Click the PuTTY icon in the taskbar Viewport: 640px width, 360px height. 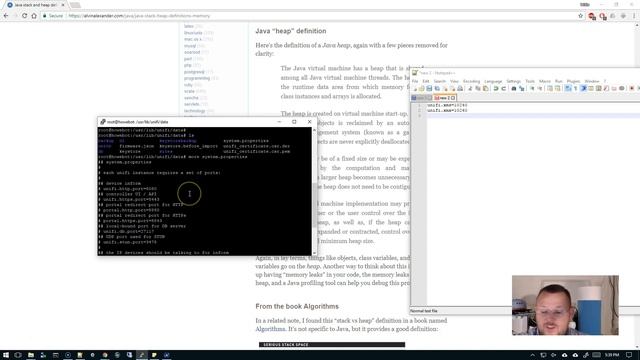[142, 355]
